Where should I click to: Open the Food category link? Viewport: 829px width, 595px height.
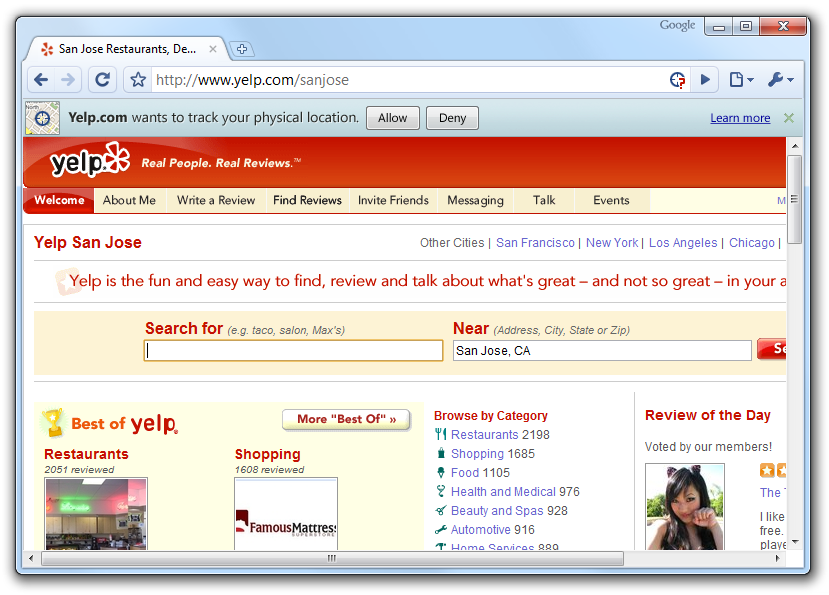point(465,473)
